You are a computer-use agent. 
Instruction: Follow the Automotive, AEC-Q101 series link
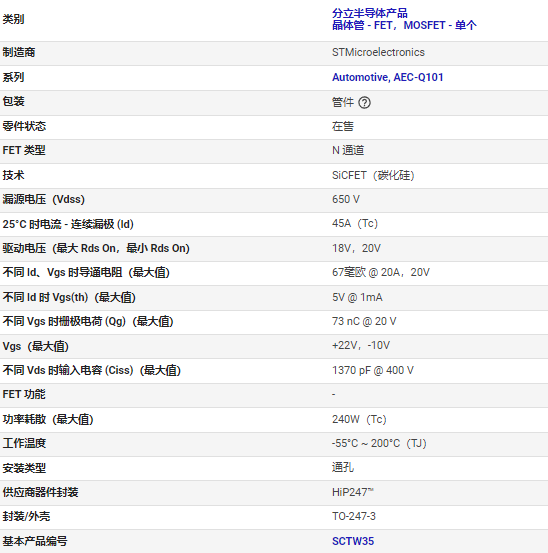click(x=388, y=77)
